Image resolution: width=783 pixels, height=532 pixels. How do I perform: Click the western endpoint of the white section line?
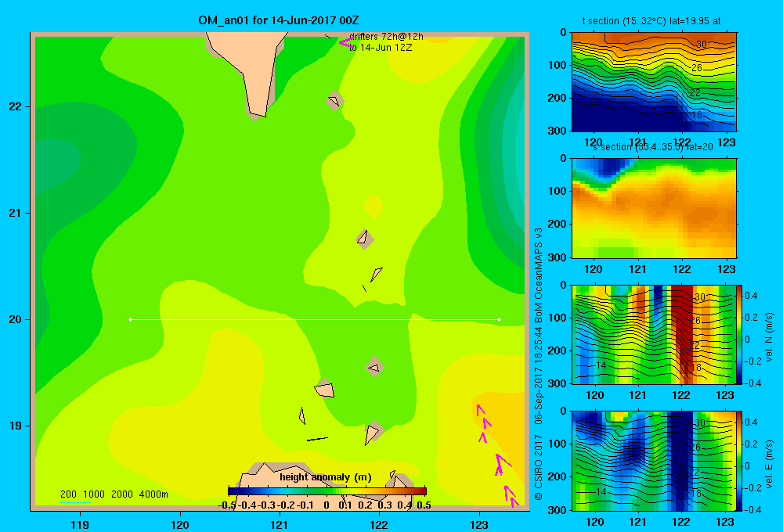[x=130, y=319]
